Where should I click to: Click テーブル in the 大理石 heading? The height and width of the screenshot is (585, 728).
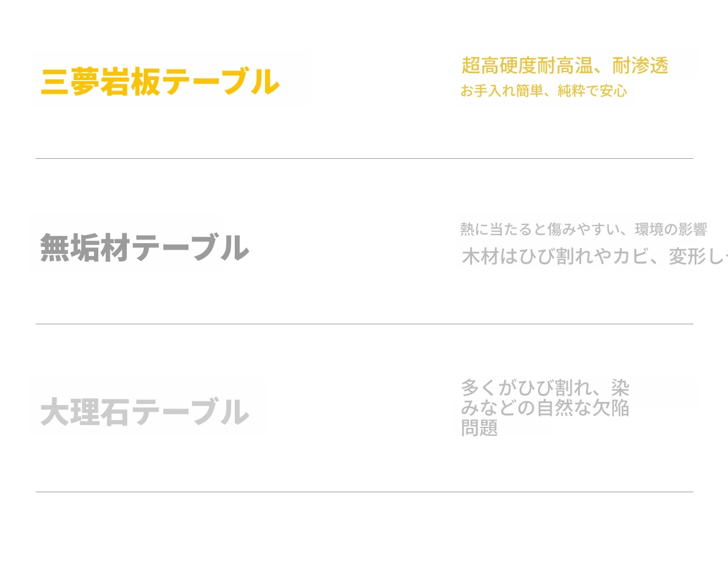(191, 412)
